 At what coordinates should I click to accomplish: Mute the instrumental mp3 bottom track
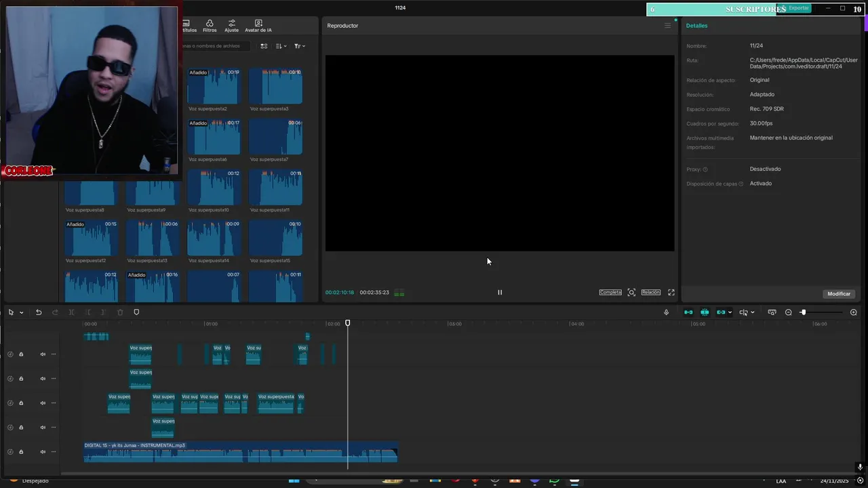click(43, 451)
